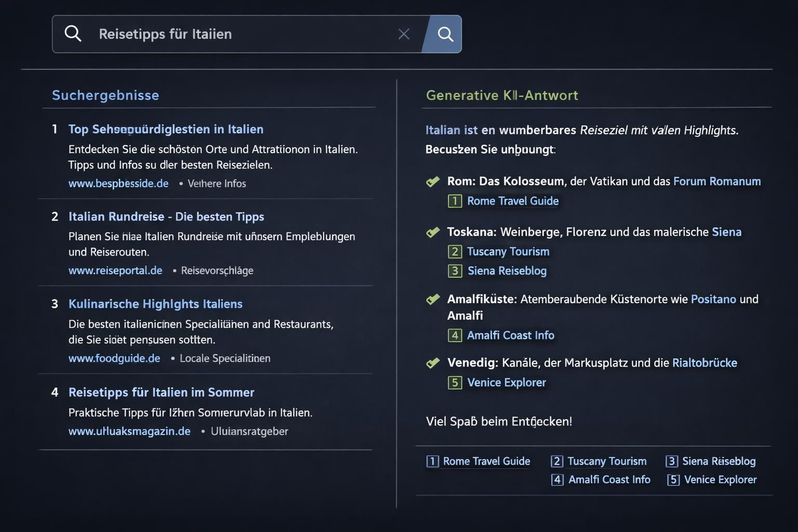798x532 pixels.
Task: Open "Kulinarische Highlights Italiens" result
Action: [x=155, y=304]
